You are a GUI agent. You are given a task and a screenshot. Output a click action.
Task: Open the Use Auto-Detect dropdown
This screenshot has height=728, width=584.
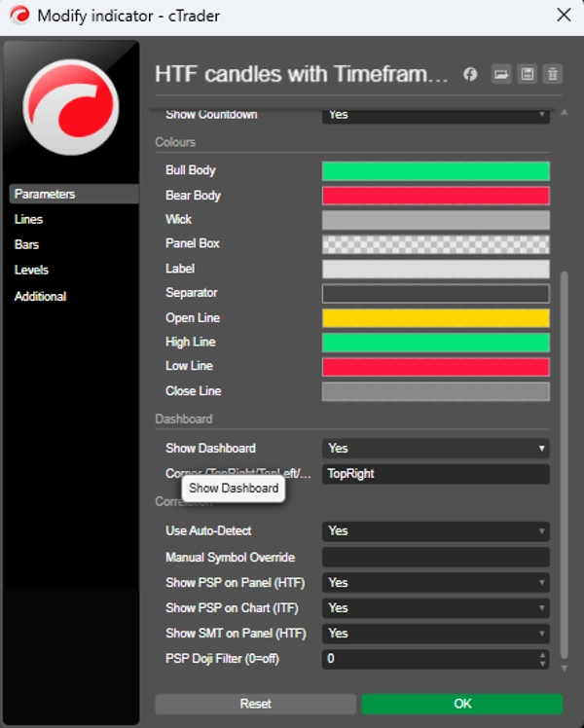point(435,531)
